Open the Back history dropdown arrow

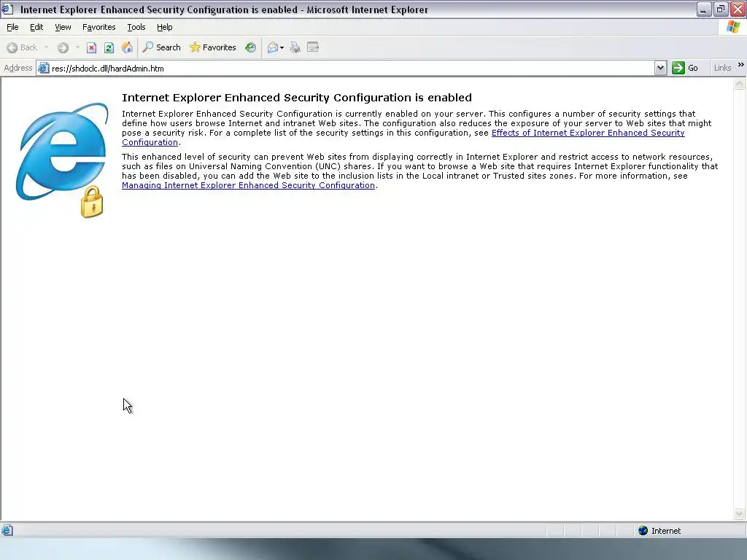coord(46,47)
